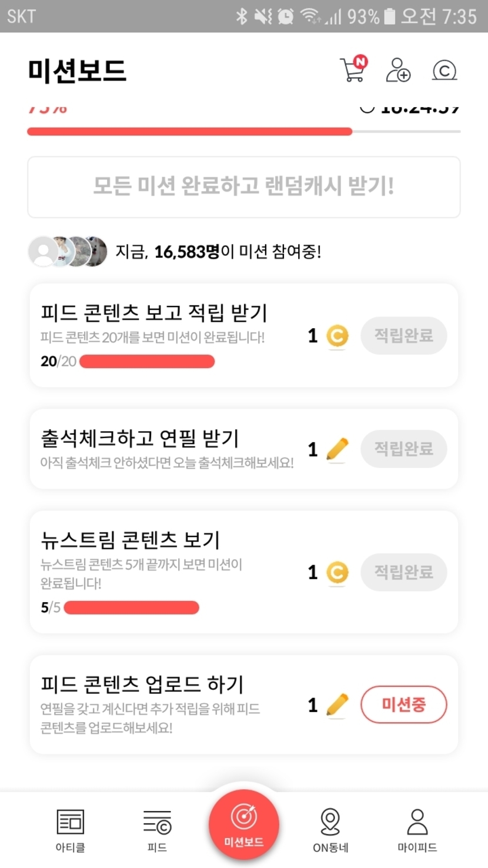Viewport: 488px width, 868px height.
Task: Click pencil icon in attendance check mission
Action: coord(337,449)
